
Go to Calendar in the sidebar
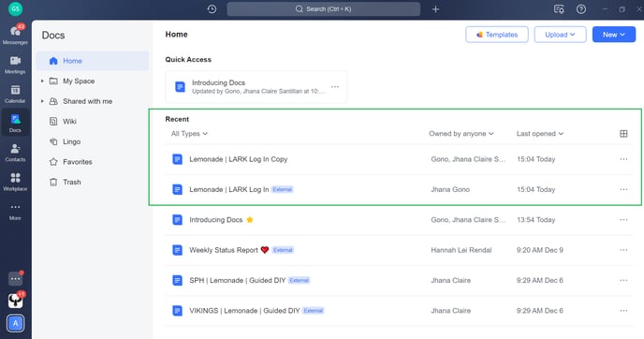coord(15,94)
